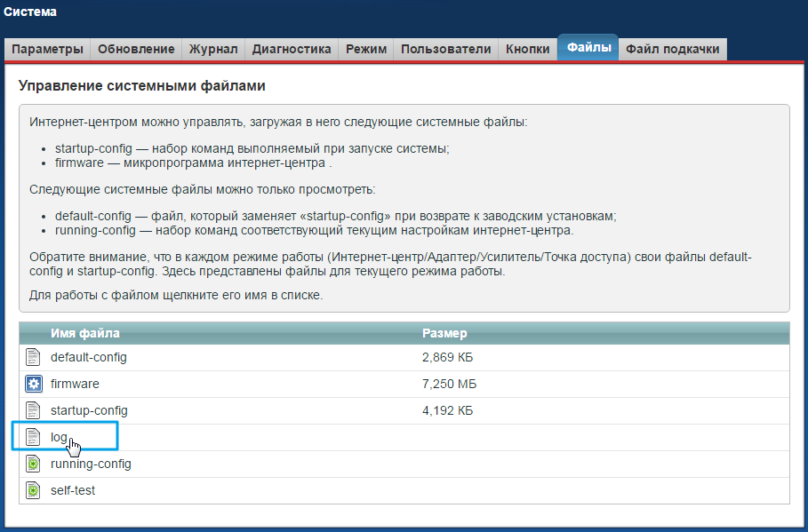Select the startup-config file name
Screen dimensions: 808x532
pos(89,410)
